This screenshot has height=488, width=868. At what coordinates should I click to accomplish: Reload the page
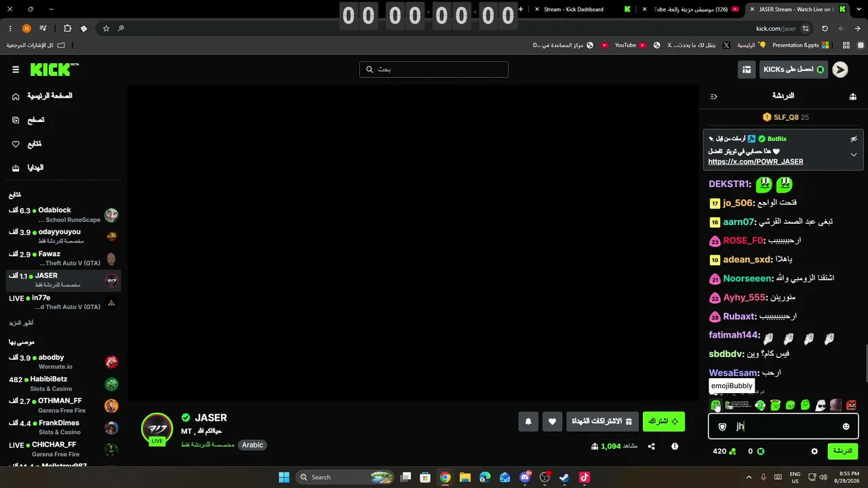point(825,28)
